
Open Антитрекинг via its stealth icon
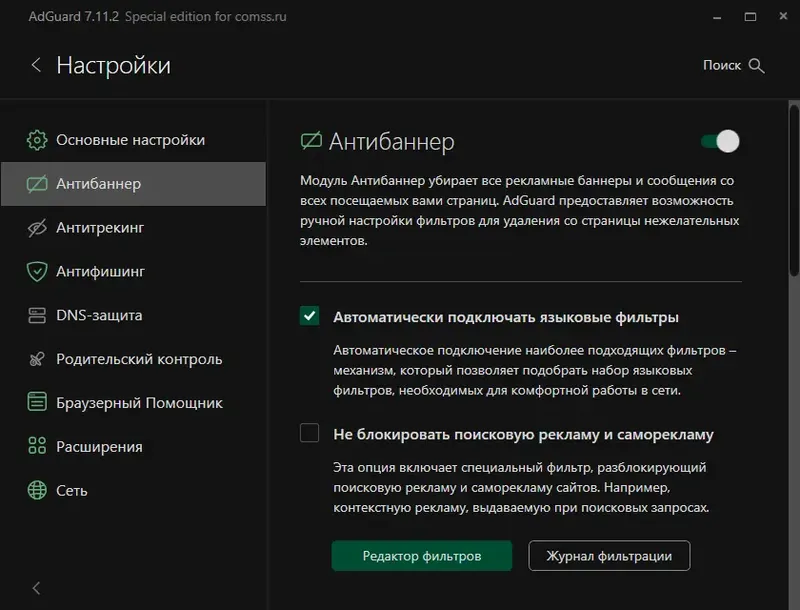coord(38,227)
